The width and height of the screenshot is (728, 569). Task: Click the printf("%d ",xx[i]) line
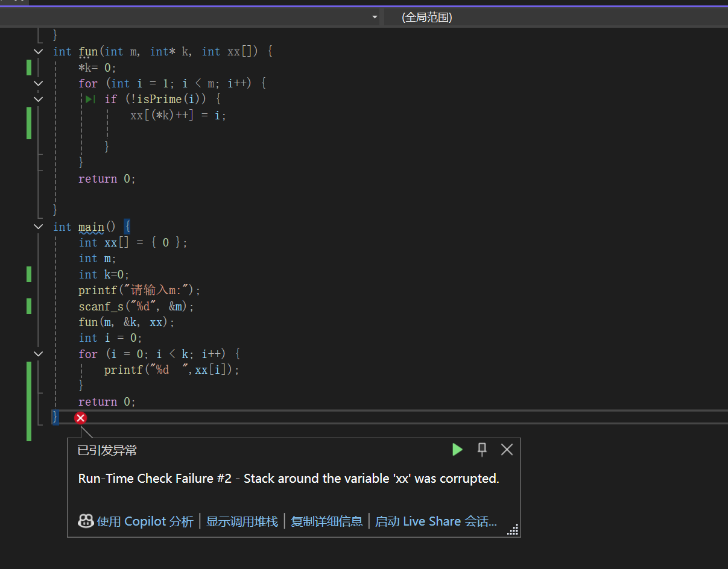(x=172, y=369)
